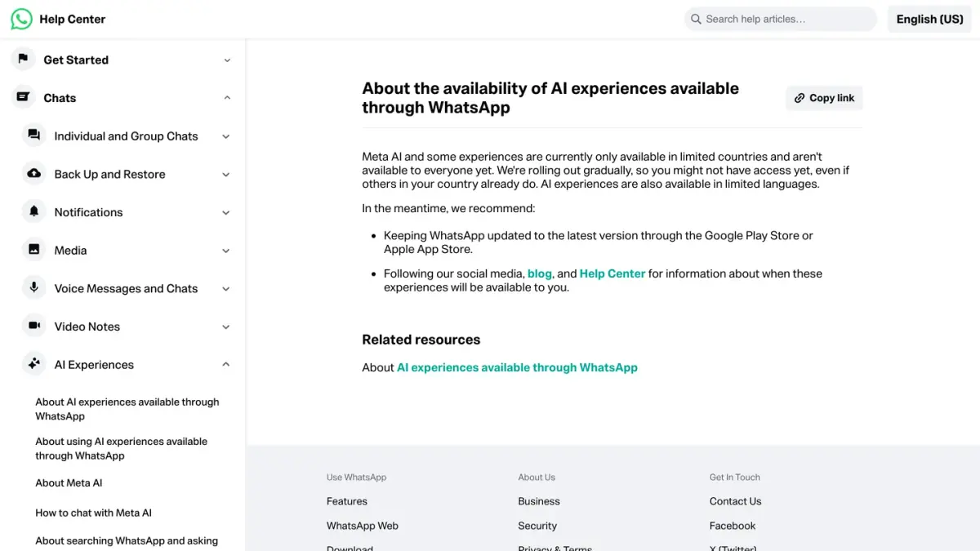Image resolution: width=980 pixels, height=551 pixels.
Task: Click the Video Notes camera icon
Action: (33, 326)
